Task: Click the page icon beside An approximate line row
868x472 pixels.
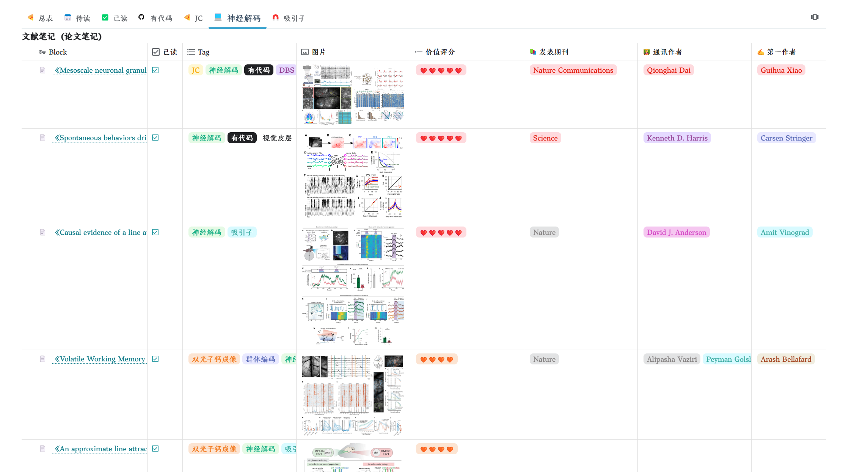Action: click(42, 449)
